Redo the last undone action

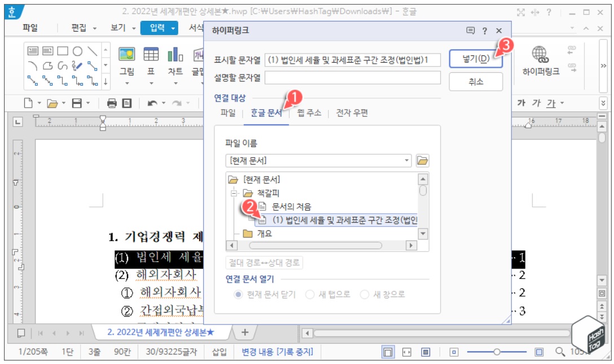[x=177, y=103]
